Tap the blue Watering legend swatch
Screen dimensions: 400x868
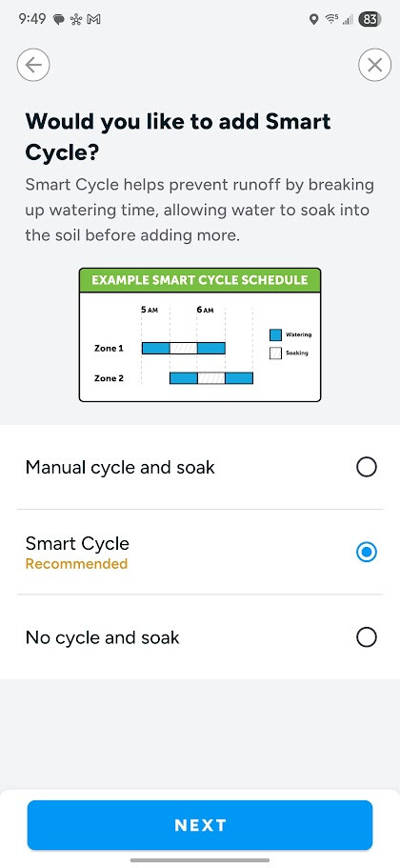(275, 335)
